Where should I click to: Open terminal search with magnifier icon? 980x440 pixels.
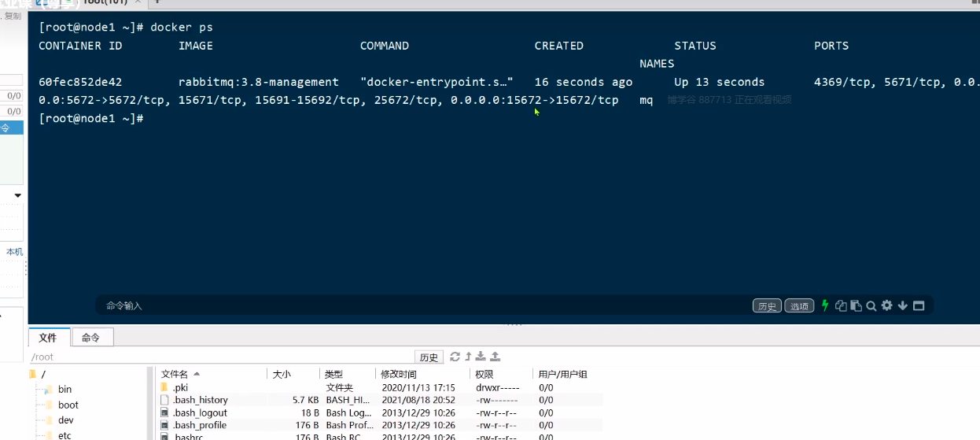(x=871, y=305)
